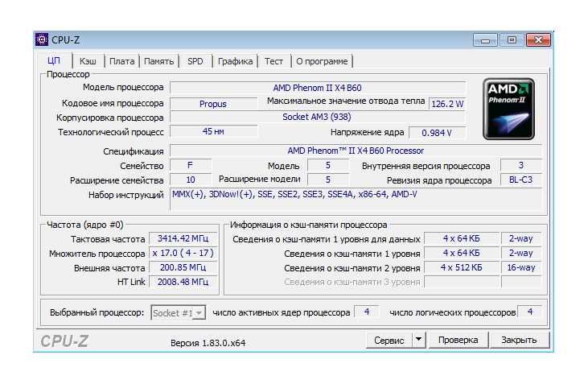Screen dimensions: 588x380
Task: Click the AMD Phenom II processor logo
Action: 508,109
